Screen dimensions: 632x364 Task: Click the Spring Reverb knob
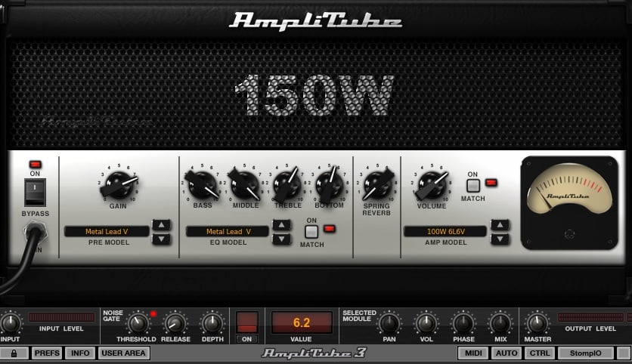tap(377, 185)
